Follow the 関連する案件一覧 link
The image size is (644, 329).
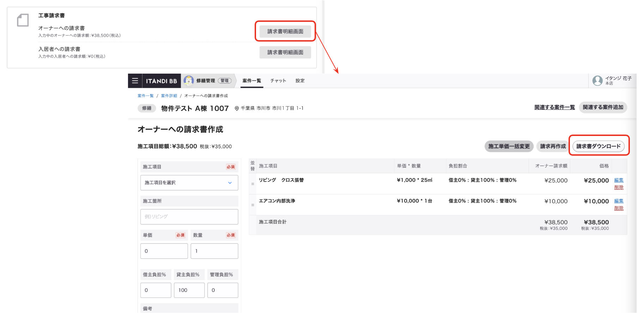pyautogui.click(x=554, y=107)
